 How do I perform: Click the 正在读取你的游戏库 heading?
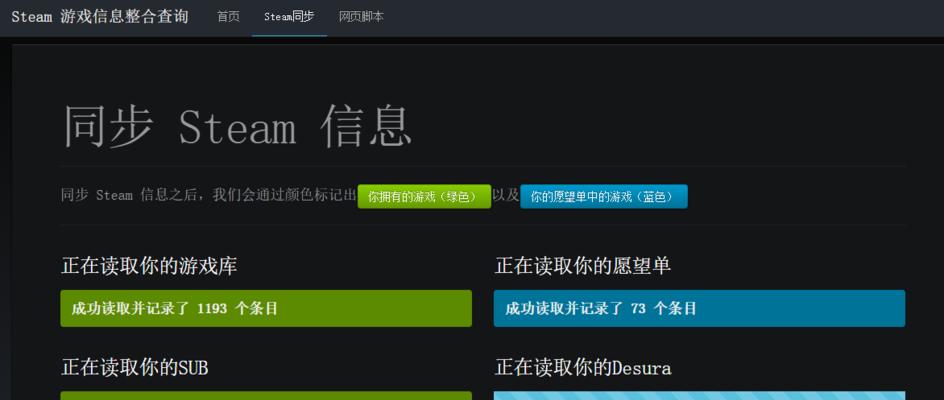tap(149, 266)
